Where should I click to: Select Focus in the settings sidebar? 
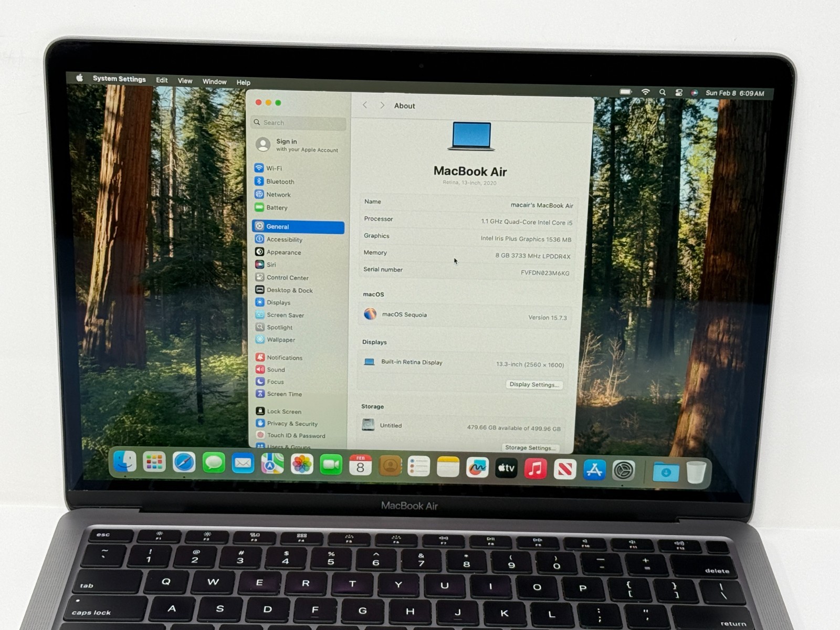[x=298, y=382]
